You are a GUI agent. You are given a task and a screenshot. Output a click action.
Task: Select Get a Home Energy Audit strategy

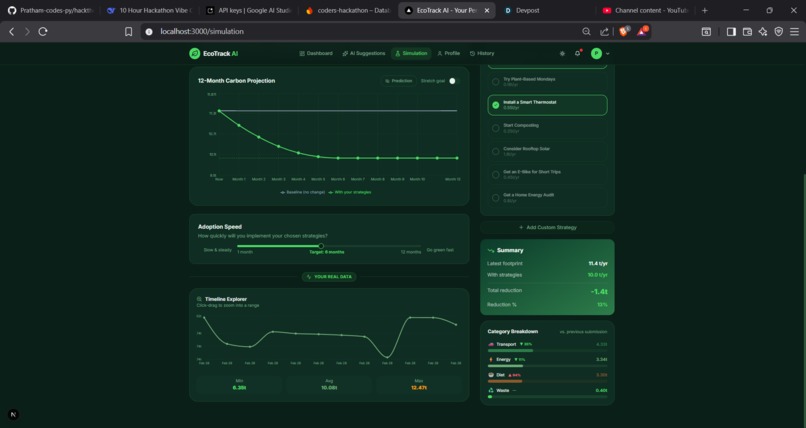pyautogui.click(x=547, y=197)
